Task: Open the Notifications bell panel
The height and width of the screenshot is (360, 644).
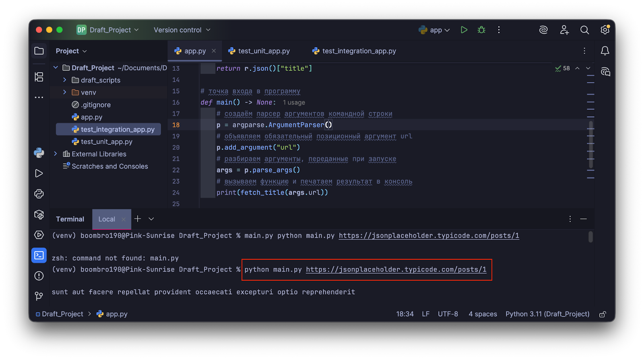Action: tap(605, 51)
